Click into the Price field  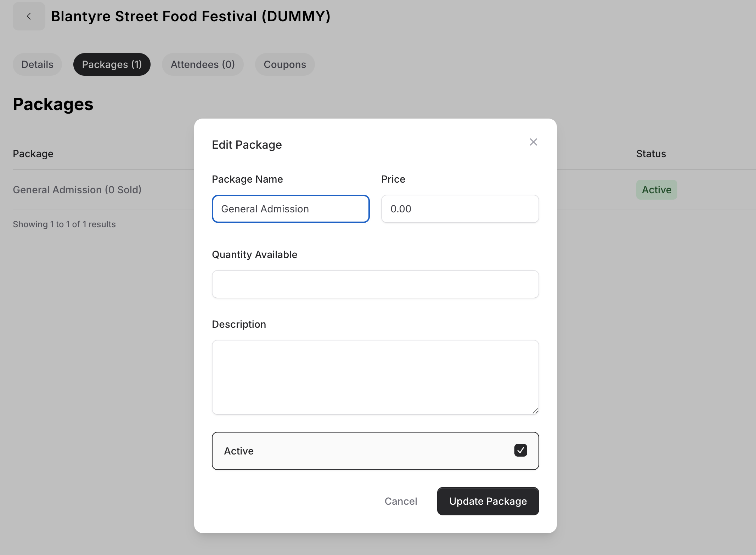(459, 209)
